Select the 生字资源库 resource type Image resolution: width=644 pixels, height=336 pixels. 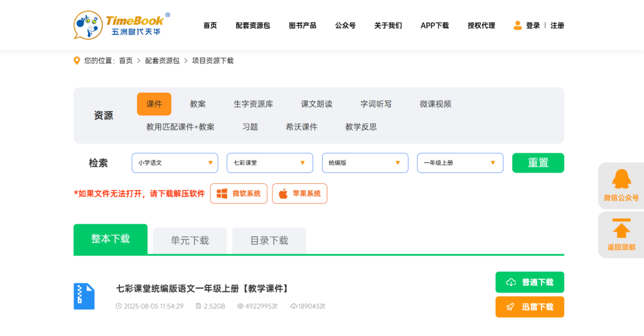253,104
